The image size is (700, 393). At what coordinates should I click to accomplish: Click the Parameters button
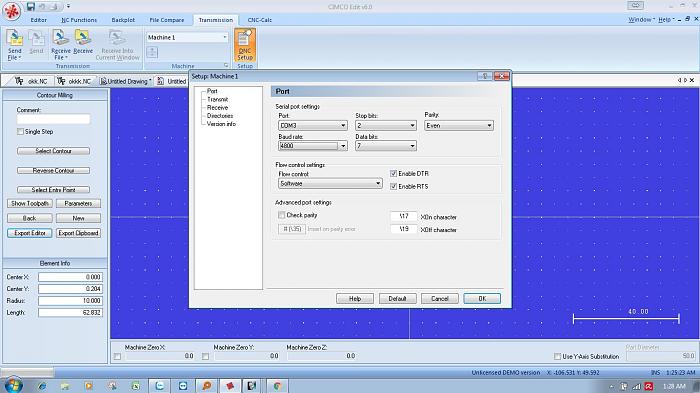(x=78, y=203)
